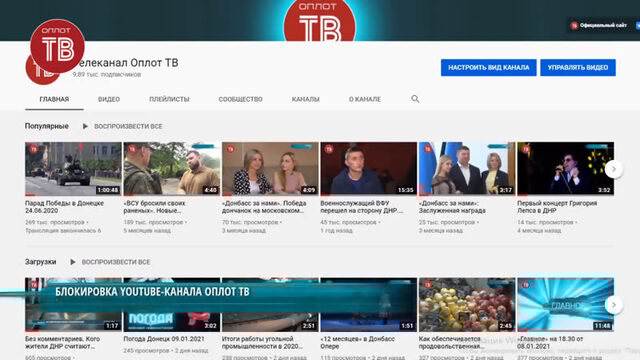
Task: Click the title «12 месяцев» в Донбасс Опере
Action: point(358,342)
